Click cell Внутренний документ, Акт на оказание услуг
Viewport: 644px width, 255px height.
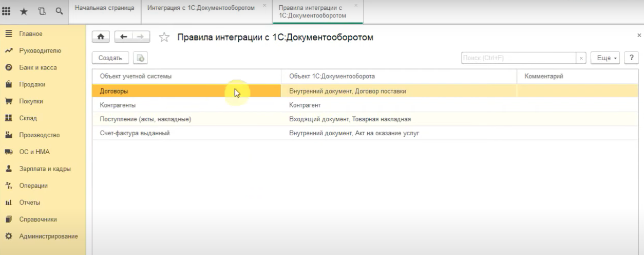pyautogui.click(x=399, y=133)
